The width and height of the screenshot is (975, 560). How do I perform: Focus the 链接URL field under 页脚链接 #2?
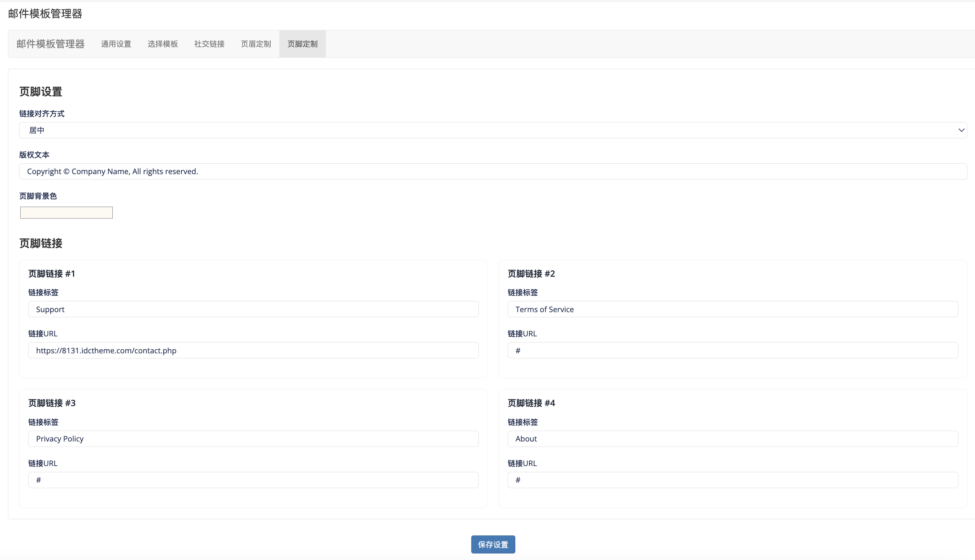coord(732,350)
